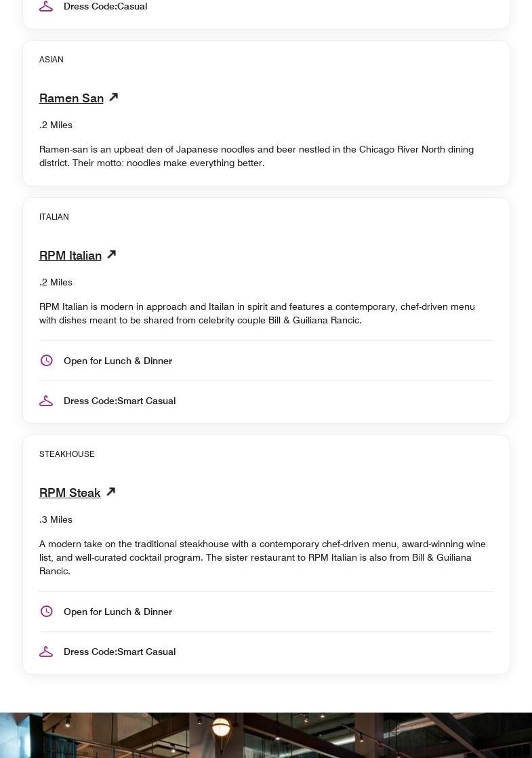The width and height of the screenshot is (532, 758).
Task: Click the Ramen San description paragraph
Action: tap(256, 156)
